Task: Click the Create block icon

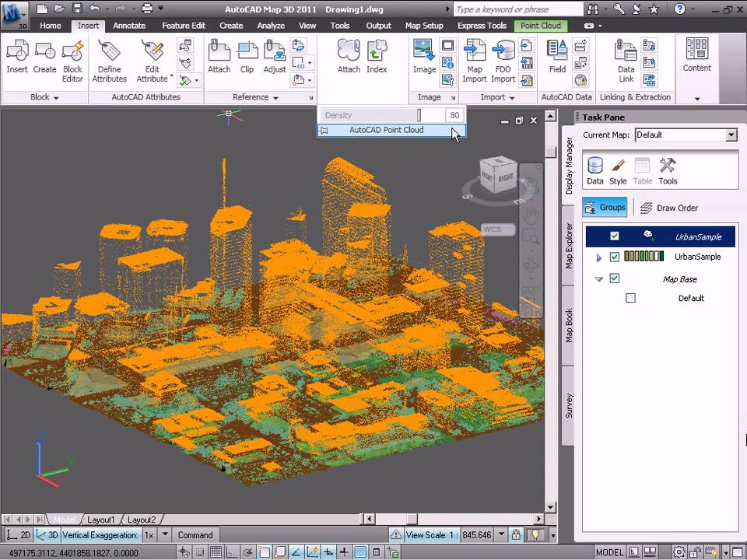Action: coord(45,57)
